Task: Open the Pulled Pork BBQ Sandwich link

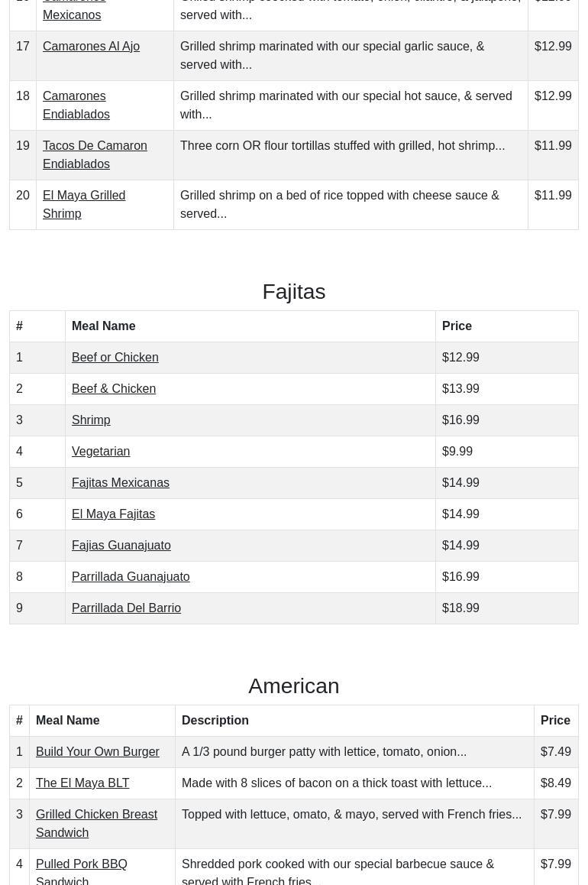Action: tap(81, 871)
